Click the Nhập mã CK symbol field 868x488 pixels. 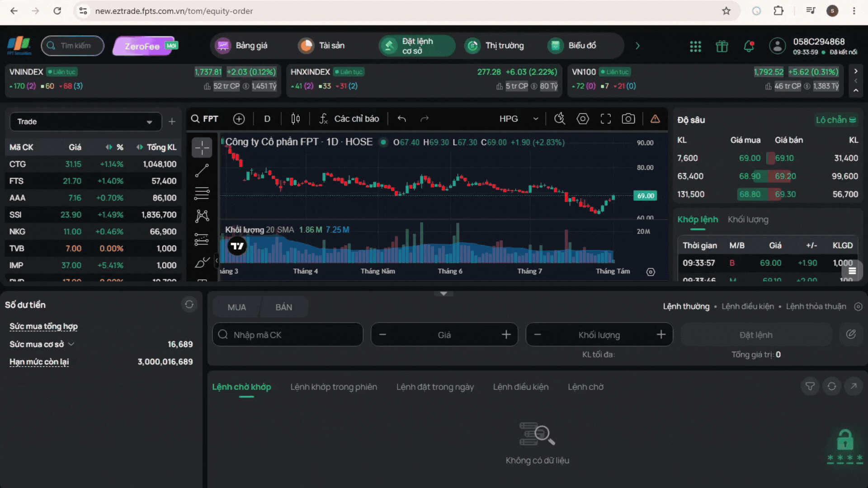tap(288, 335)
